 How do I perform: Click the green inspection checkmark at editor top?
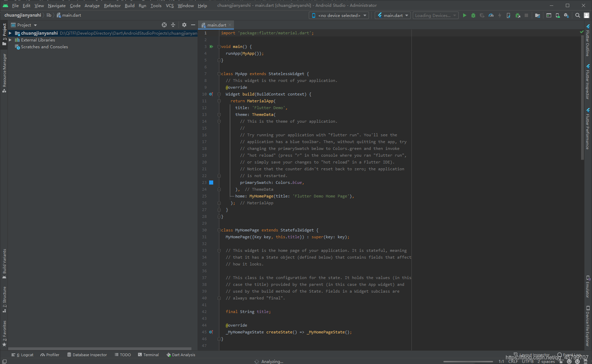pos(581,32)
